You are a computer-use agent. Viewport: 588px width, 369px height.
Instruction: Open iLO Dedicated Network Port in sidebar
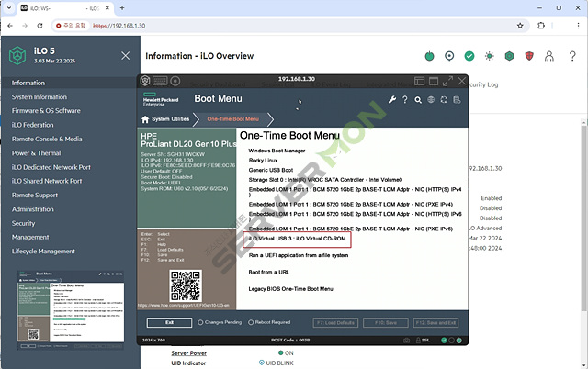(x=51, y=167)
